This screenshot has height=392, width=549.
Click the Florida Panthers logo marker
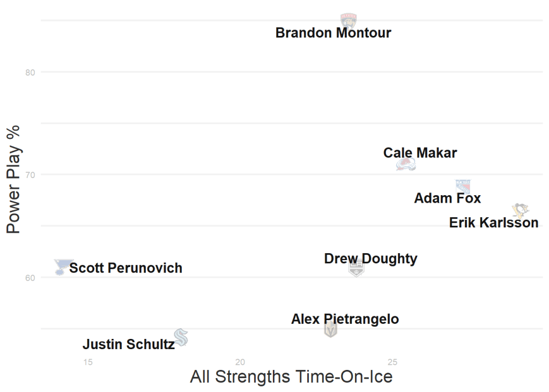(348, 20)
